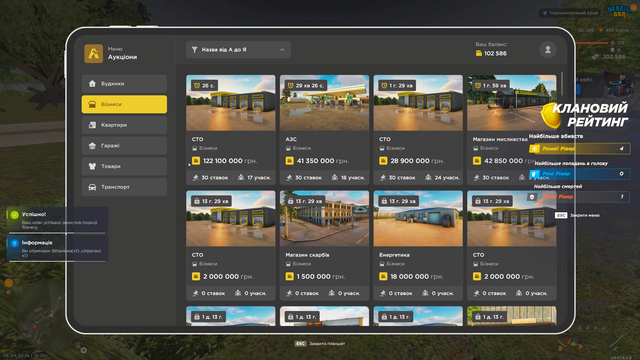
Task: Select the Бізнеси category
Action: click(124, 104)
